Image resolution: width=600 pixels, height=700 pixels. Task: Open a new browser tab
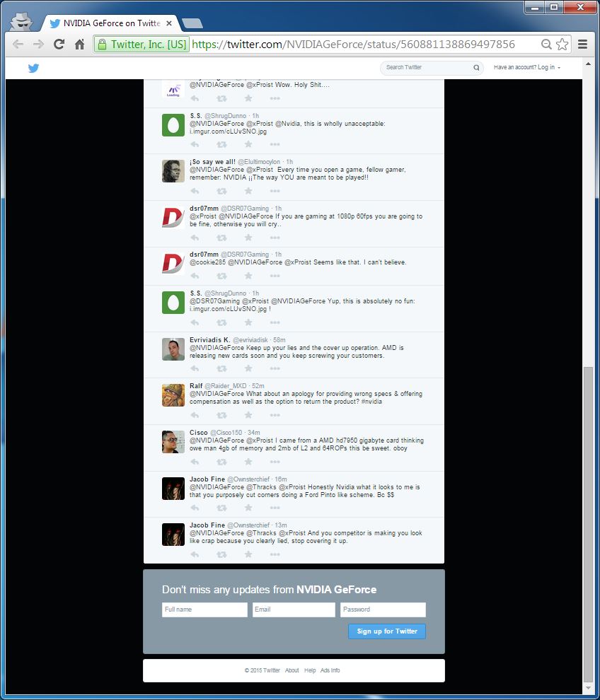192,23
